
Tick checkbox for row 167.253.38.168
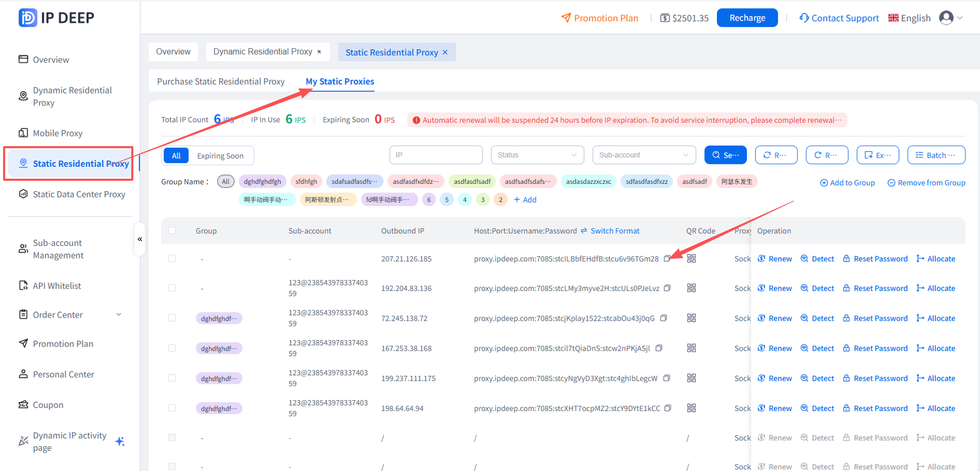coord(172,348)
